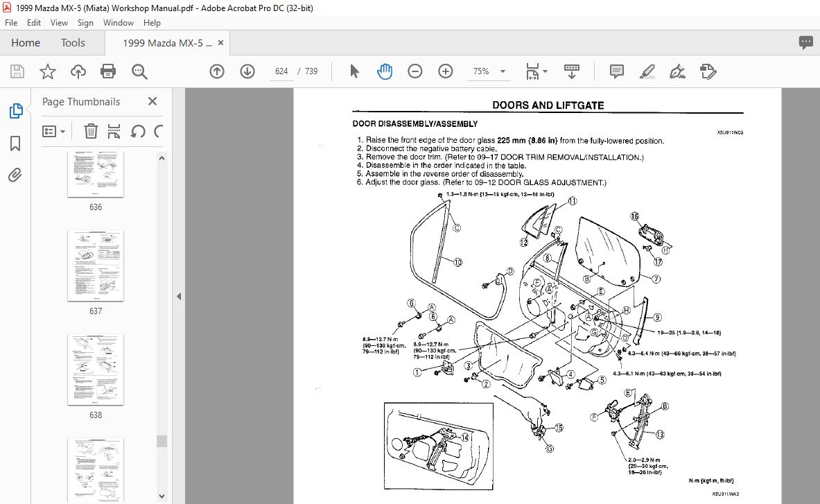Image resolution: width=820 pixels, height=504 pixels.
Task: Switch to the Home tab
Action: tap(26, 43)
